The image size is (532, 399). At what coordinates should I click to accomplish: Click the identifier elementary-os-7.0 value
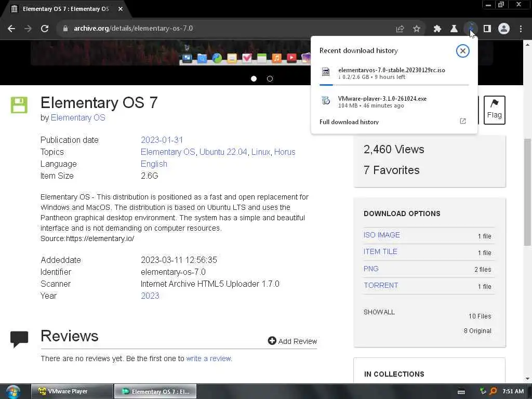pos(173,272)
